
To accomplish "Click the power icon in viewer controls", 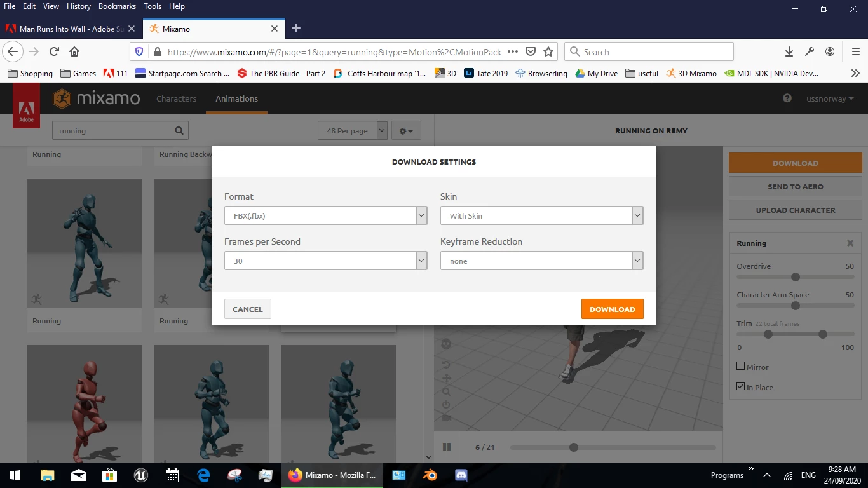I will click(x=446, y=405).
